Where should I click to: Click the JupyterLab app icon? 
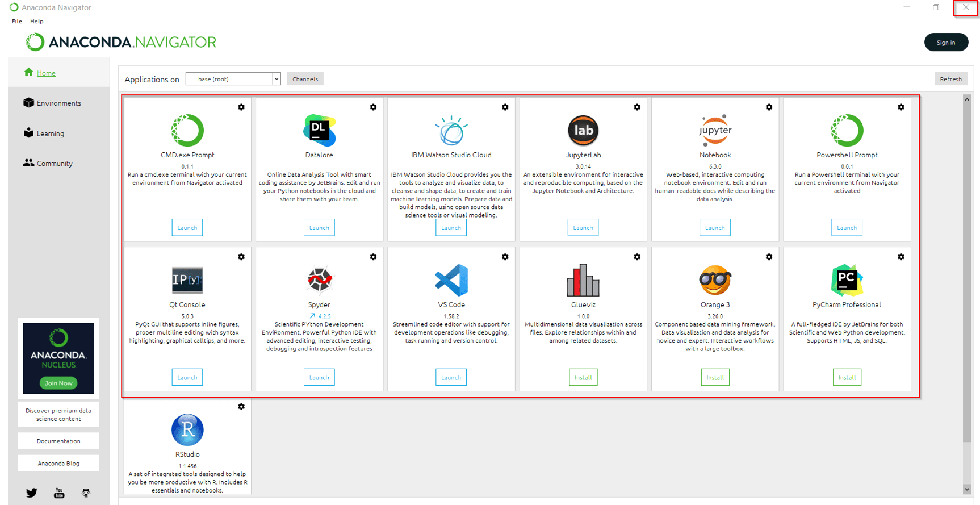coord(583,130)
